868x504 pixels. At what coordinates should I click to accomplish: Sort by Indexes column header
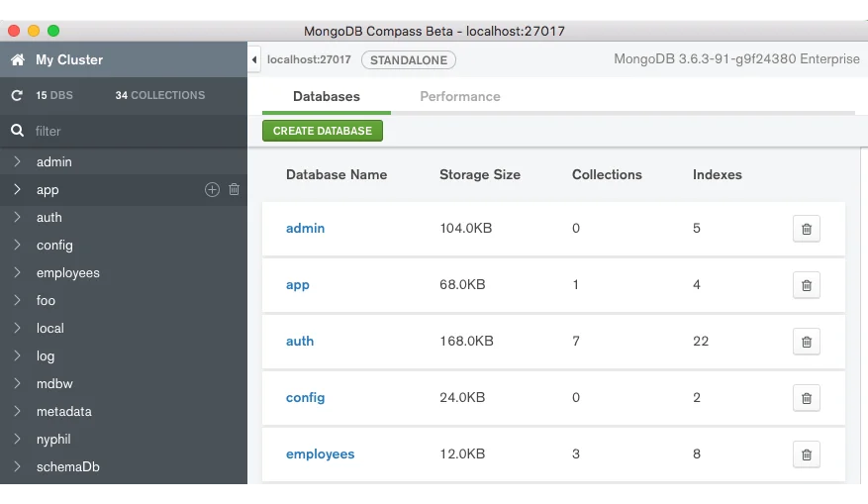point(717,174)
